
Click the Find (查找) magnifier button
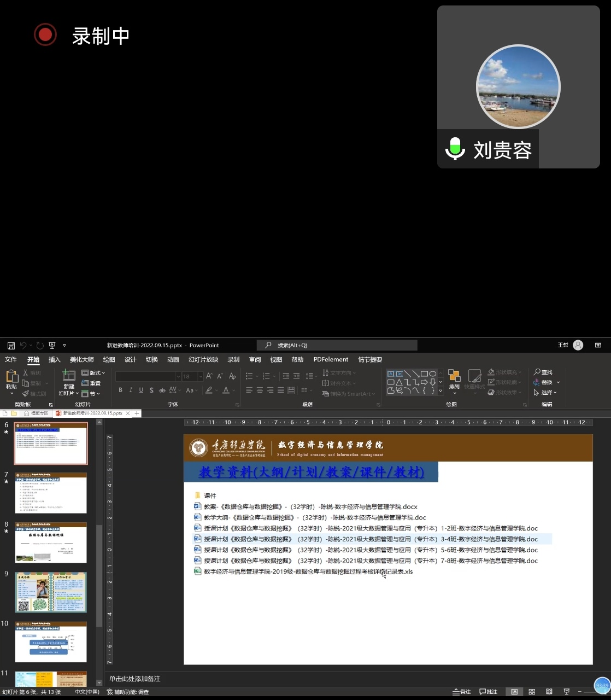pos(543,372)
